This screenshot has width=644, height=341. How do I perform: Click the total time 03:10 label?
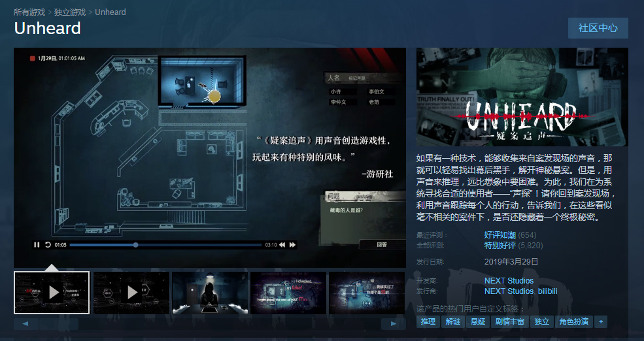coord(271,245)
